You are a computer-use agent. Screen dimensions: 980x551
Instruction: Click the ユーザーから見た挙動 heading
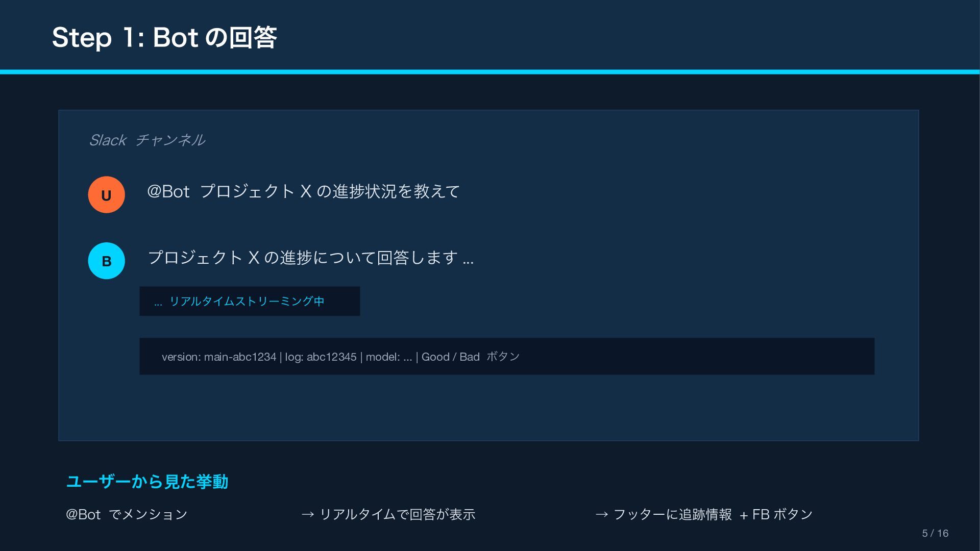point(147,481)
